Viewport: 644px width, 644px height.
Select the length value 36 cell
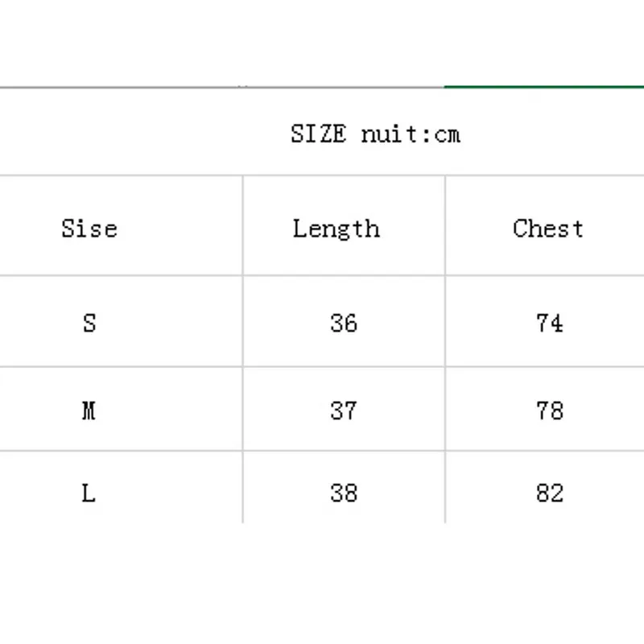point(344,321)
